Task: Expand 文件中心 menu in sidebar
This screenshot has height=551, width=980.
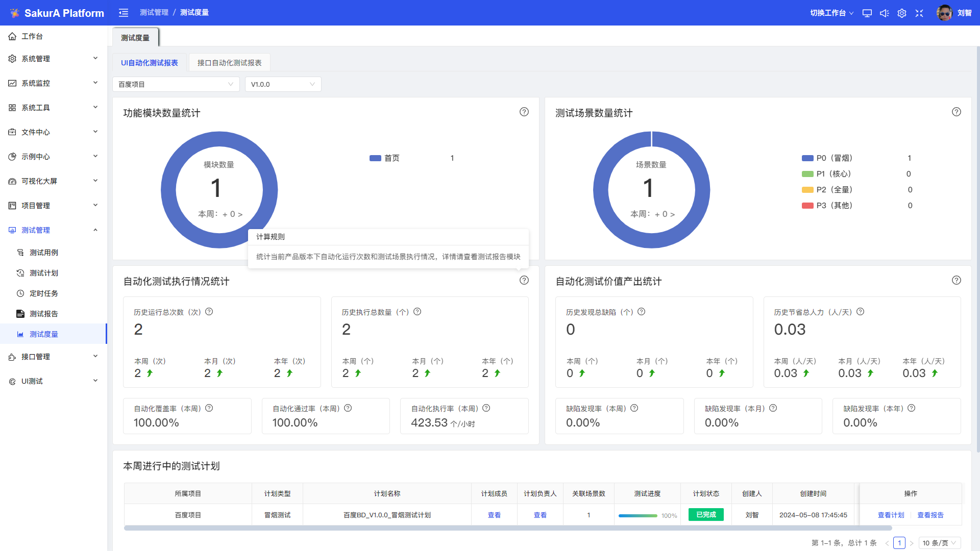Action: click(x=54, y=132)
